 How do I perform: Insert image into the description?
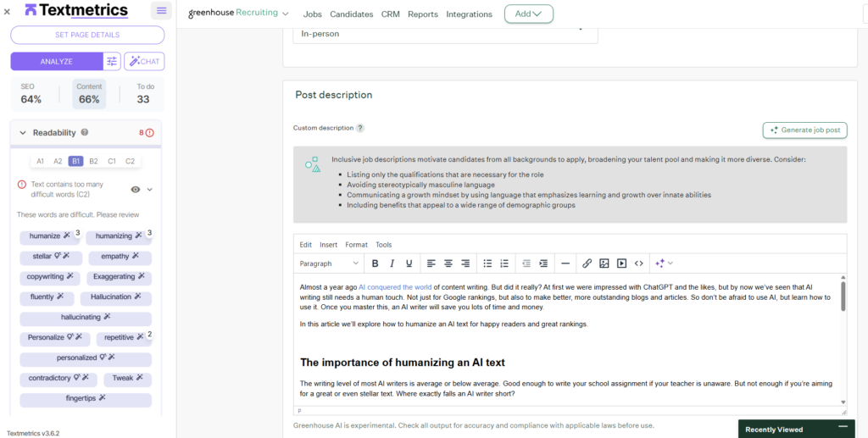coord(604,263)
